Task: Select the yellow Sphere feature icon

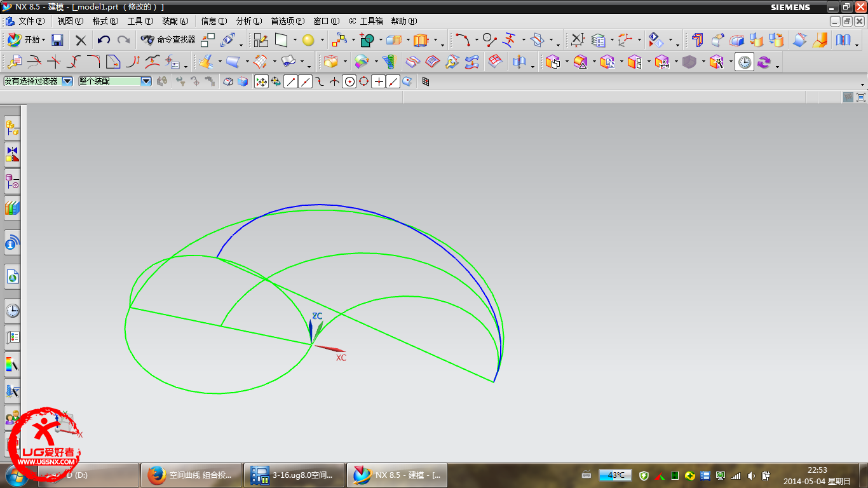Action: tap(308, 40)
